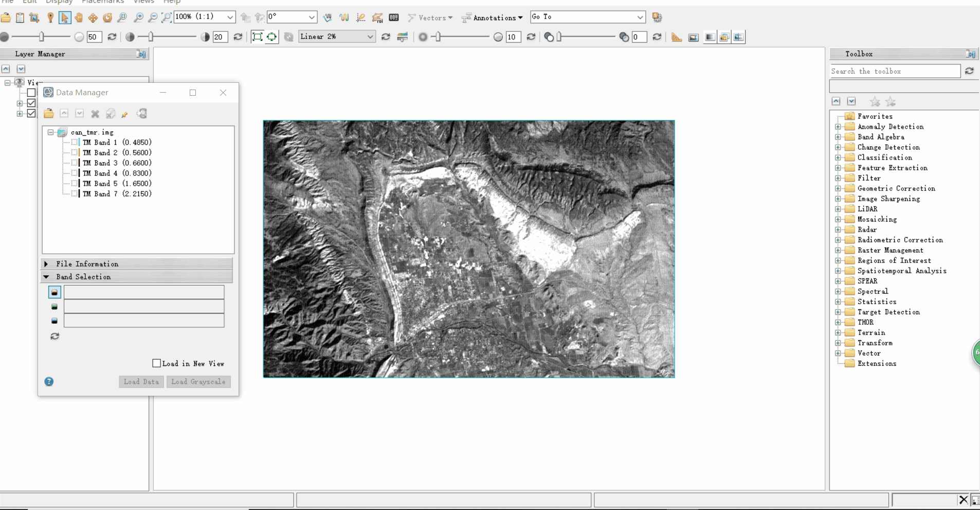980x510 pixels.
Task: Activate the Swipe view icon
Action: tap(738, 37)
